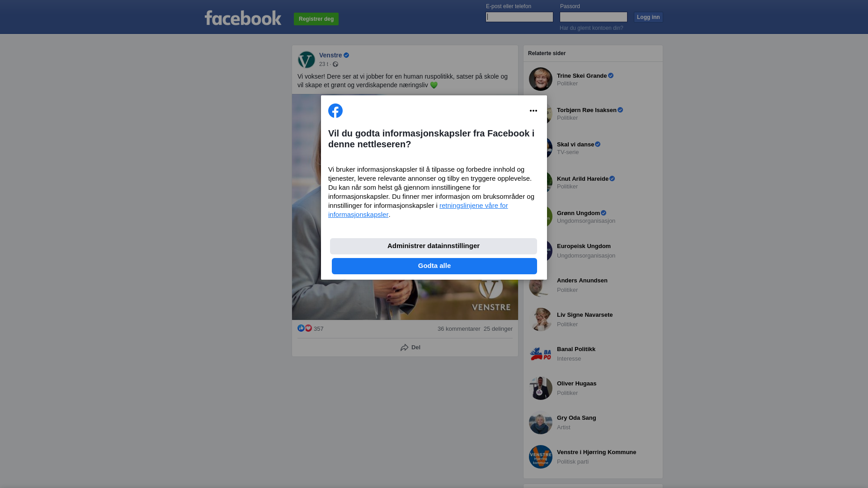Click the Registrer deg button
This screenshot has height=488, width=868.
(x=316, y=19)
